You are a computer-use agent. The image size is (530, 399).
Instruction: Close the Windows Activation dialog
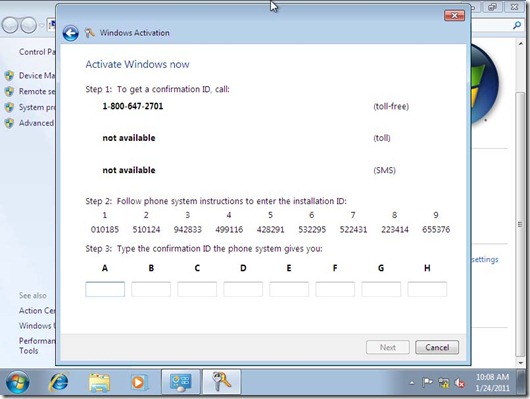(x=454, y=15)
